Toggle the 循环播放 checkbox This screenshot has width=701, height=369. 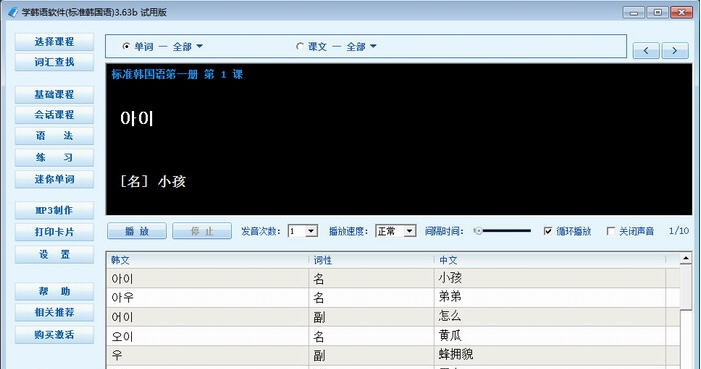point(548,231)
